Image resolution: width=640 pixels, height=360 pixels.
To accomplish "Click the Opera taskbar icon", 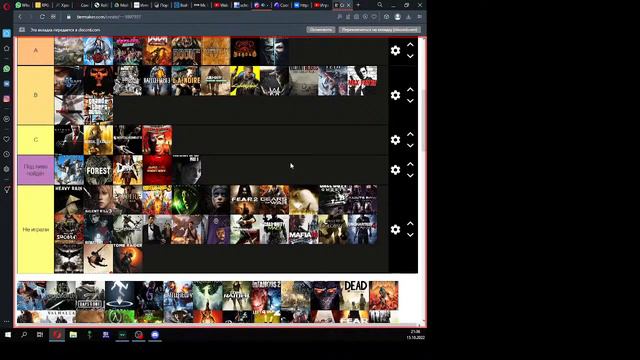I will coord(57,335).
